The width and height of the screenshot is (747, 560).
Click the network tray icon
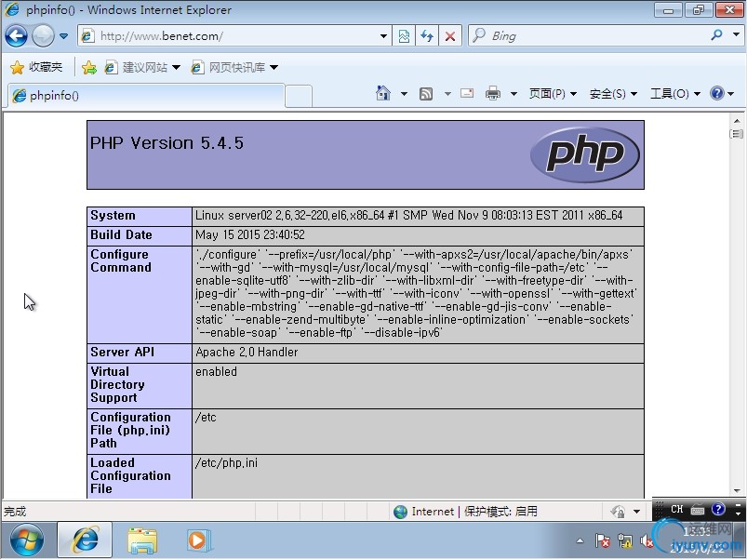click(624, 540)
